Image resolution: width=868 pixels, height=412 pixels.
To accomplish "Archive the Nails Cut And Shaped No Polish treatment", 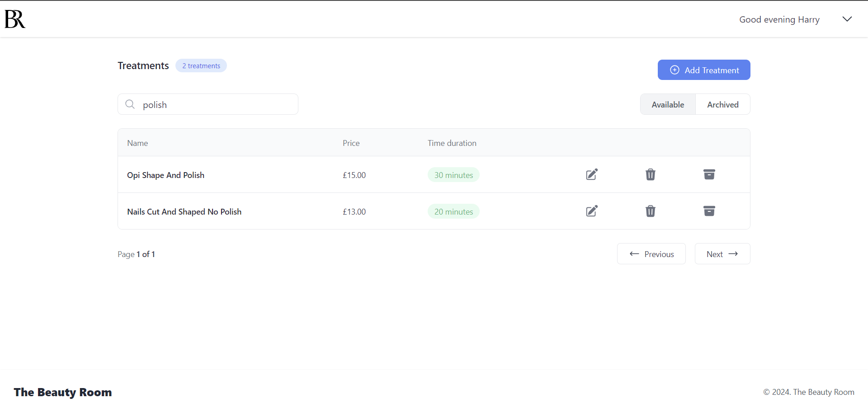I will tap(709, 211).
